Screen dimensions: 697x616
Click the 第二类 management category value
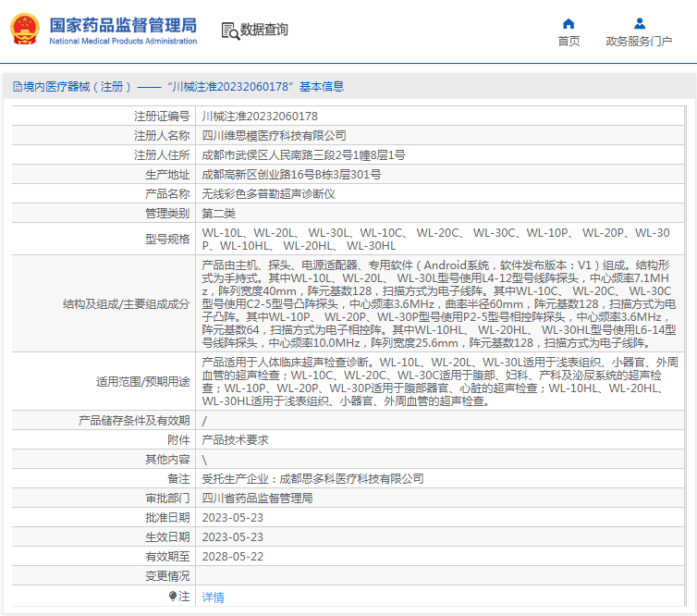point(218,214)
